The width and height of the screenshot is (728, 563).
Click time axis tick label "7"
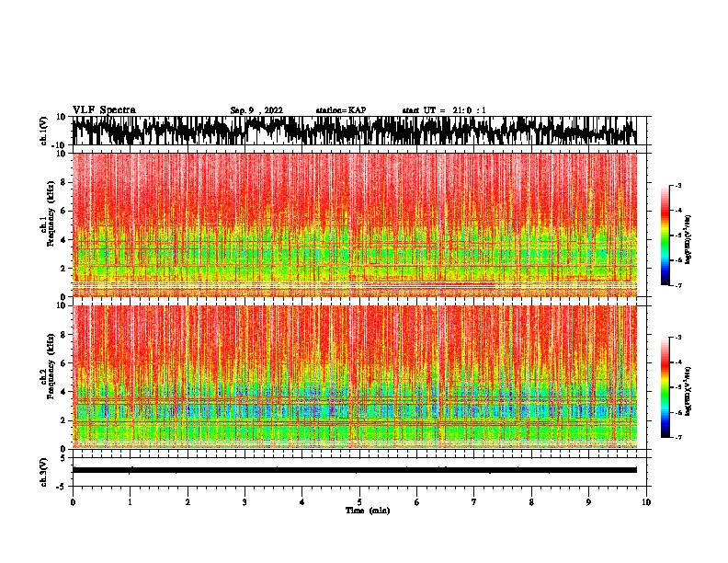(x=474, y=502)
